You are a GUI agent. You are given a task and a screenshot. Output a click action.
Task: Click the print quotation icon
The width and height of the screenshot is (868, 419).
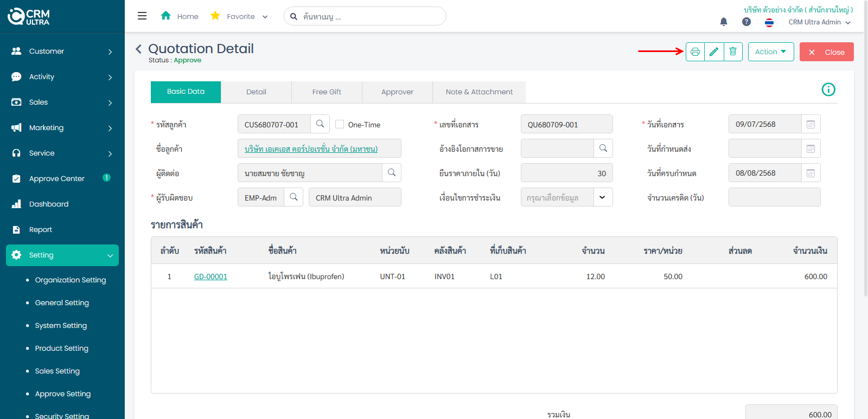click(x=695, y=52)
